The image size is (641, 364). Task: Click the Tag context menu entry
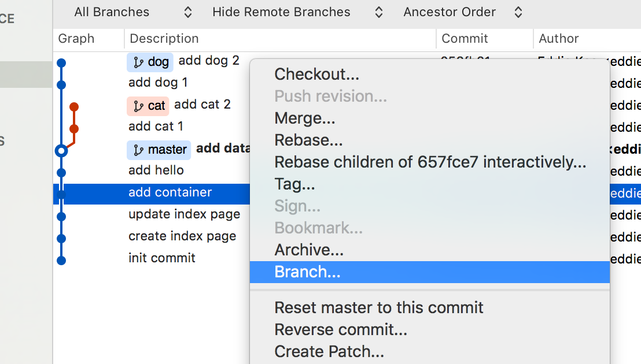click(x=294, y=184)
